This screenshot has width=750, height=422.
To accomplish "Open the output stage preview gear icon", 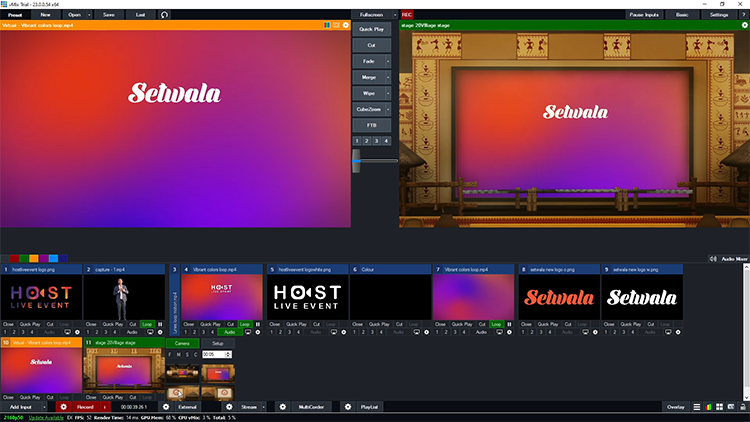I will (742, 25).
